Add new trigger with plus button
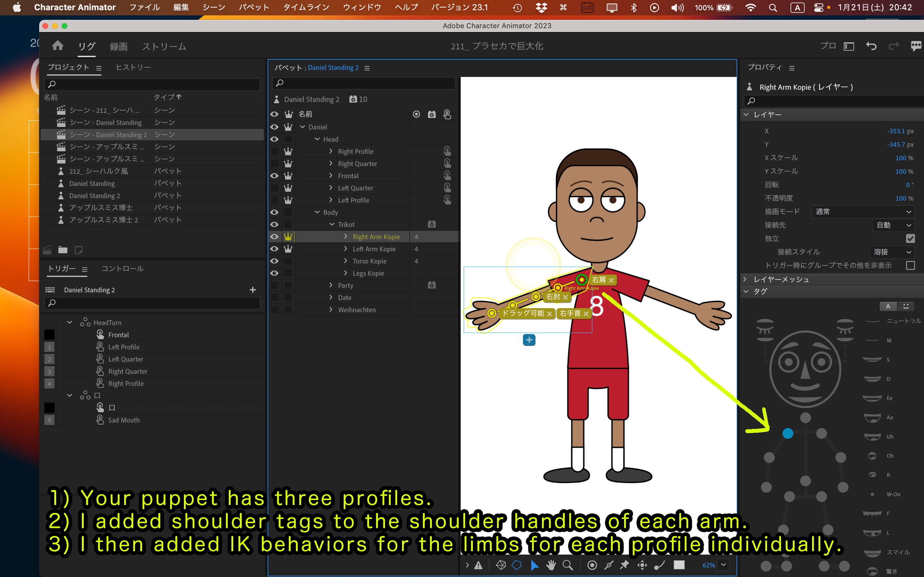 click(x=252, y=290)
